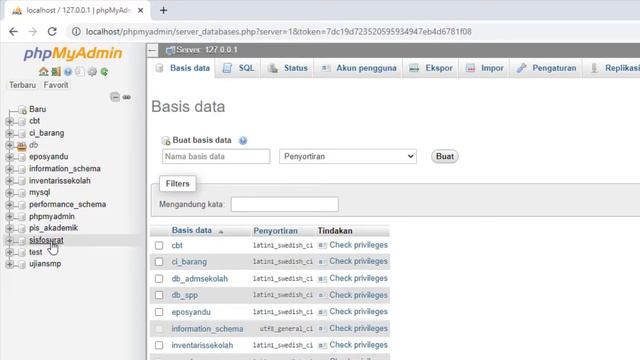This screenshot has width=640, height=360.
Task: Show the Favorit tables list
Action: 56,85
